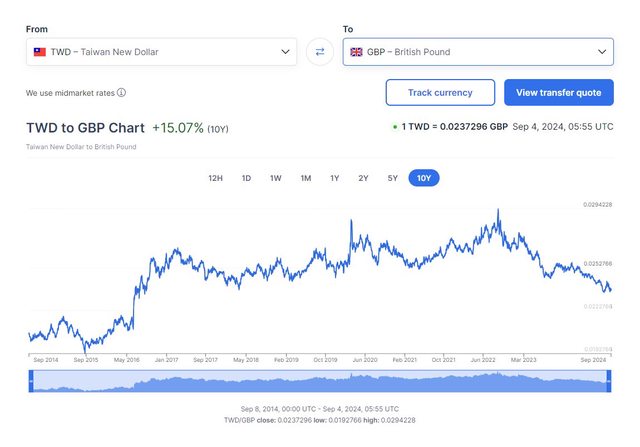The image size is (640, 447).
Task: Click the Track currency button
Action: tap(440, 93)
